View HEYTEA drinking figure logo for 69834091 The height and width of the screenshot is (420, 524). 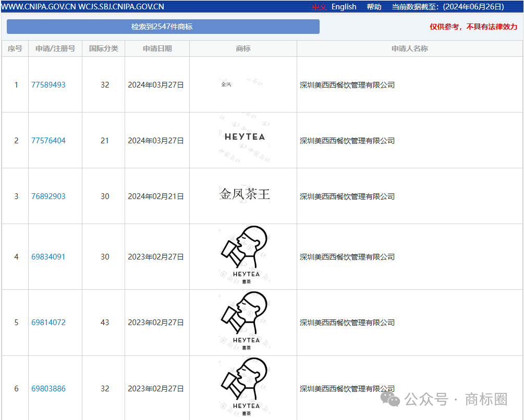click(245, 255)
